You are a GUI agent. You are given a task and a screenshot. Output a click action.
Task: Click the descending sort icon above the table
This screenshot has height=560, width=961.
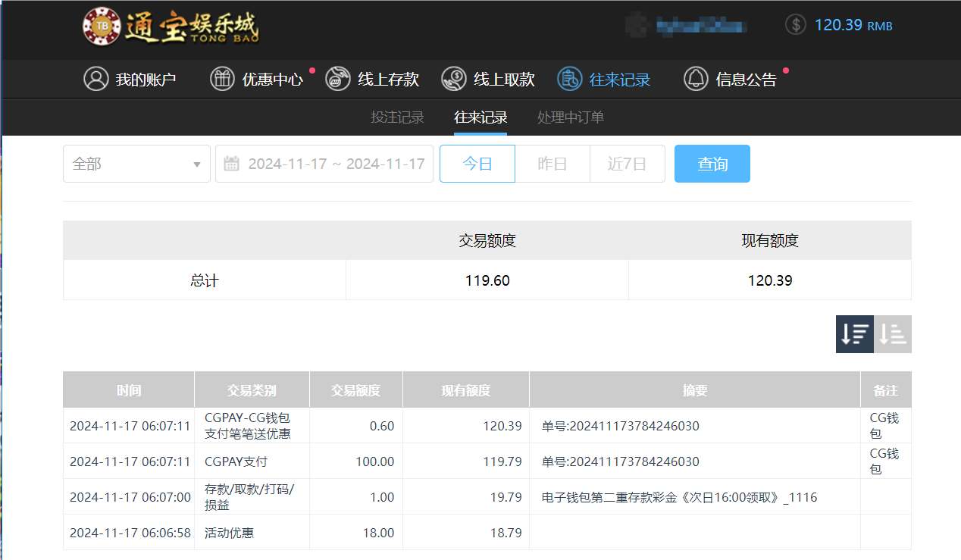coord(854,333)
